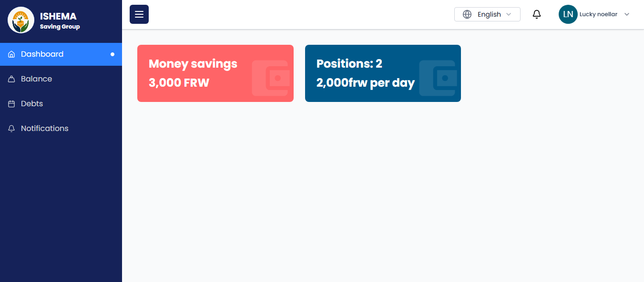Image resolution: width=644 pixels, height=282 pixels.
Task: Go to the Dashboard menu item
Action: click(x=42, y=54)
